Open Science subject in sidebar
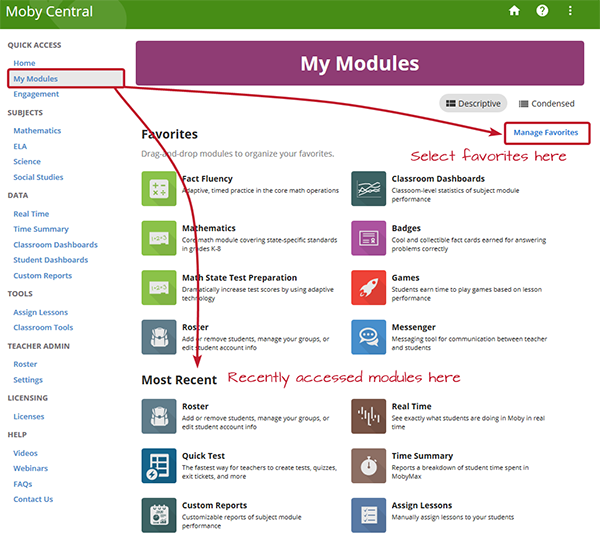This screenshot has height=538, width=600. pos(27,161)
